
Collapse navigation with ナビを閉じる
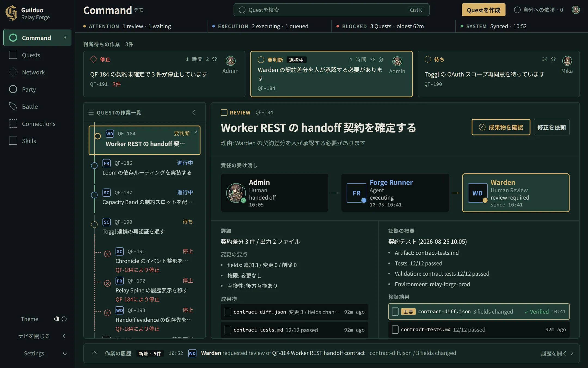point(42,336)
